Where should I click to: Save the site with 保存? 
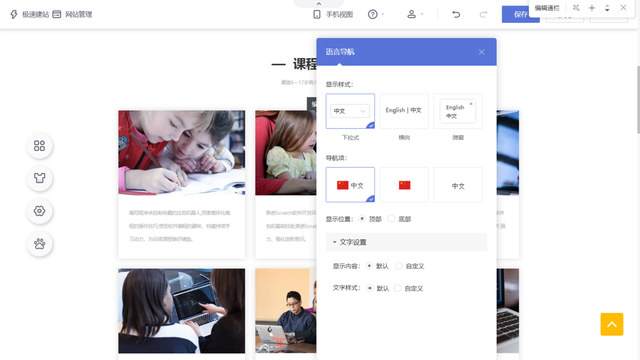point(520,14)
